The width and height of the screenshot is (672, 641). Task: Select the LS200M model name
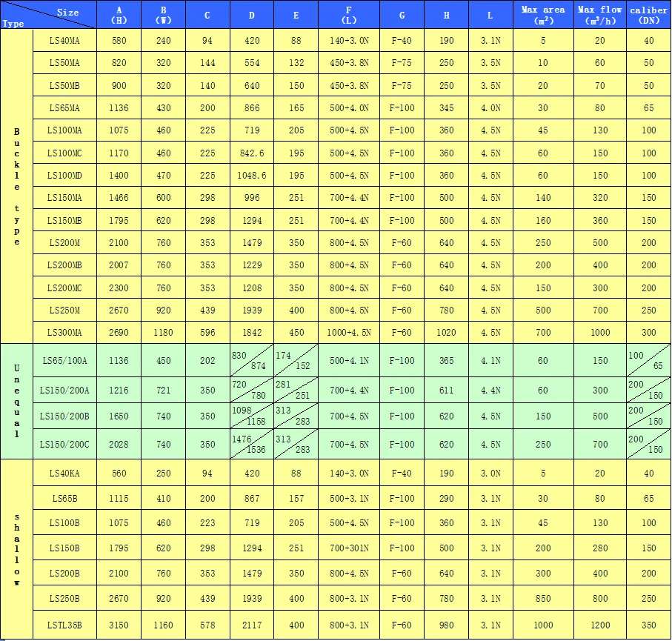click(64, 242)
